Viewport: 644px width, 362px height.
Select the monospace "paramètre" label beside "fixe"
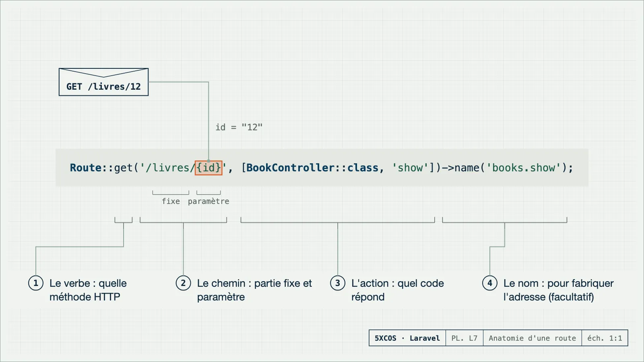tap(208, 201)
